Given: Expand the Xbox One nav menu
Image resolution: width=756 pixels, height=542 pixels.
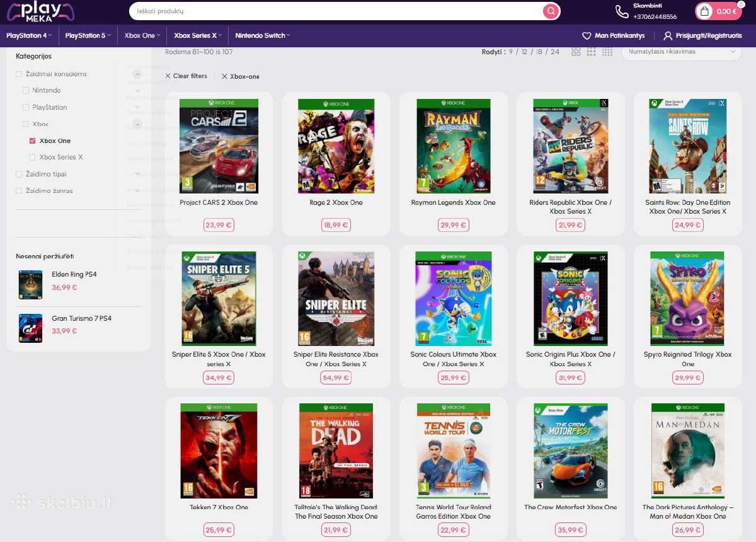Looking at the screenshot, I should click(x=142, y=35).
